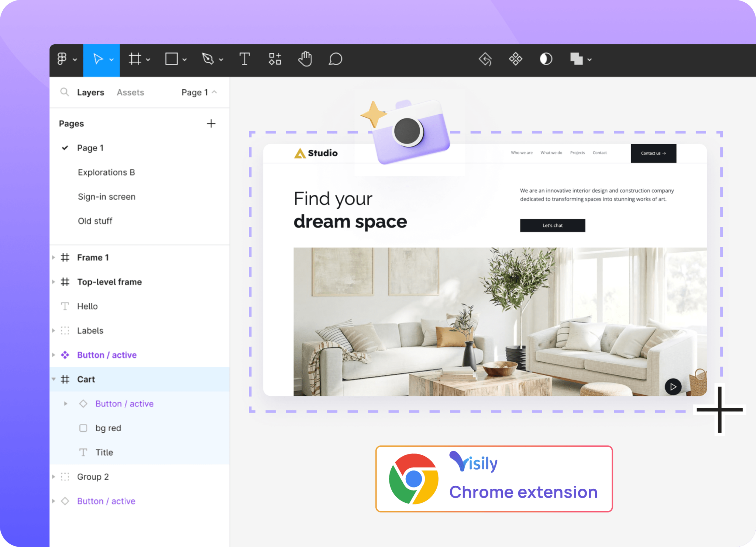Open the Resources/Components tool
The width and height of the screenshot is (756, 547).
[x=274, y=59]
